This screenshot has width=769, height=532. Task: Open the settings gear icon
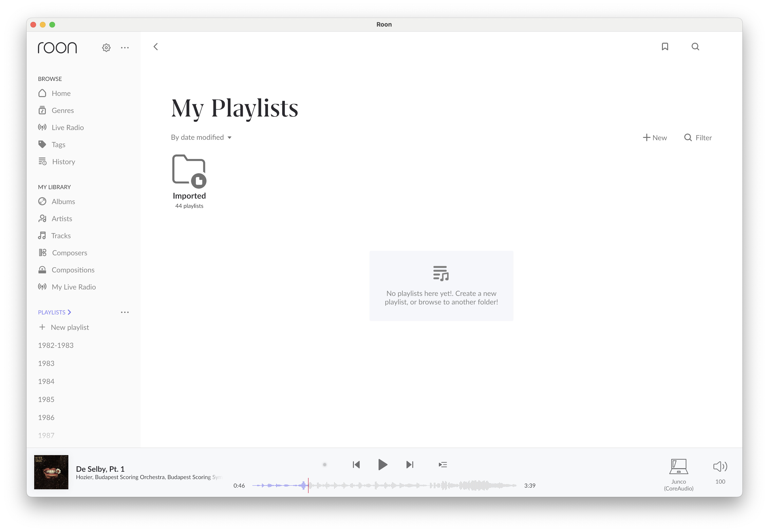(106, 48)
